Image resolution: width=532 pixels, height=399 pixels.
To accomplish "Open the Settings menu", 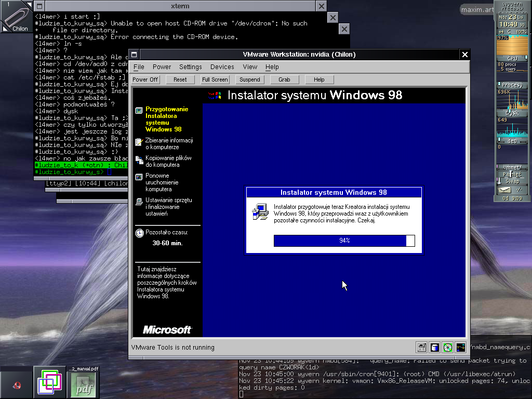I will [x=190, y=67].
